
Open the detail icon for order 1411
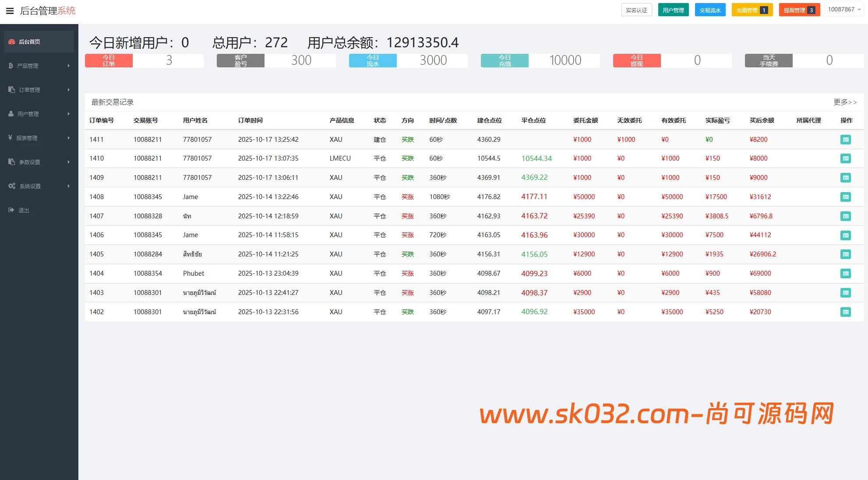point(846,139)
